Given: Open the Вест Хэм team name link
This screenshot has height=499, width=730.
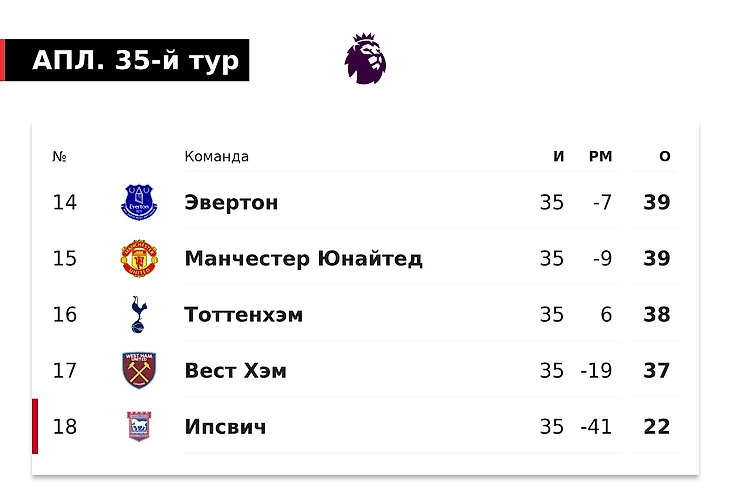Looking at the screenshot, I should pyautogui.click(x=235, y=371).
